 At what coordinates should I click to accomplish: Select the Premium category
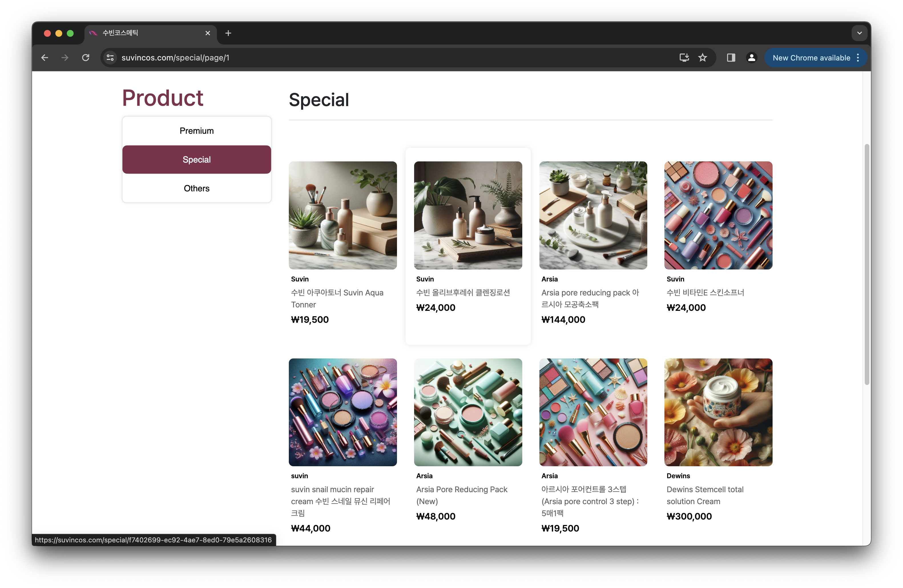pos(197,131)
